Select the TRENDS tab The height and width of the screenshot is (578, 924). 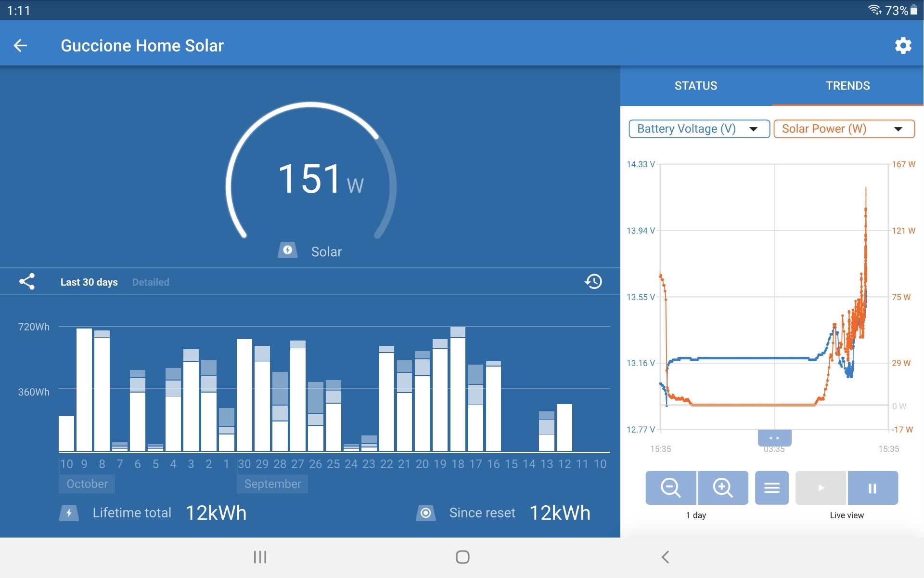[x=847, y=86]
